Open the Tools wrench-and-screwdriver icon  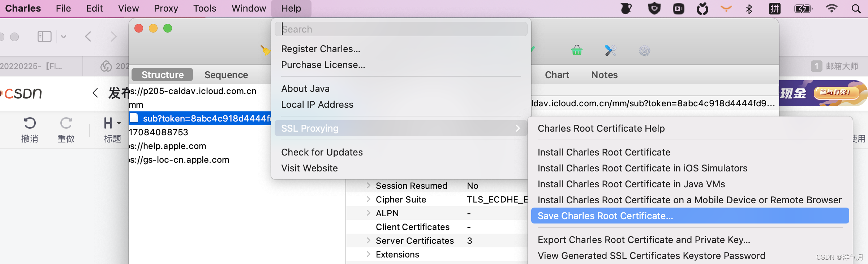click(610, 50)
